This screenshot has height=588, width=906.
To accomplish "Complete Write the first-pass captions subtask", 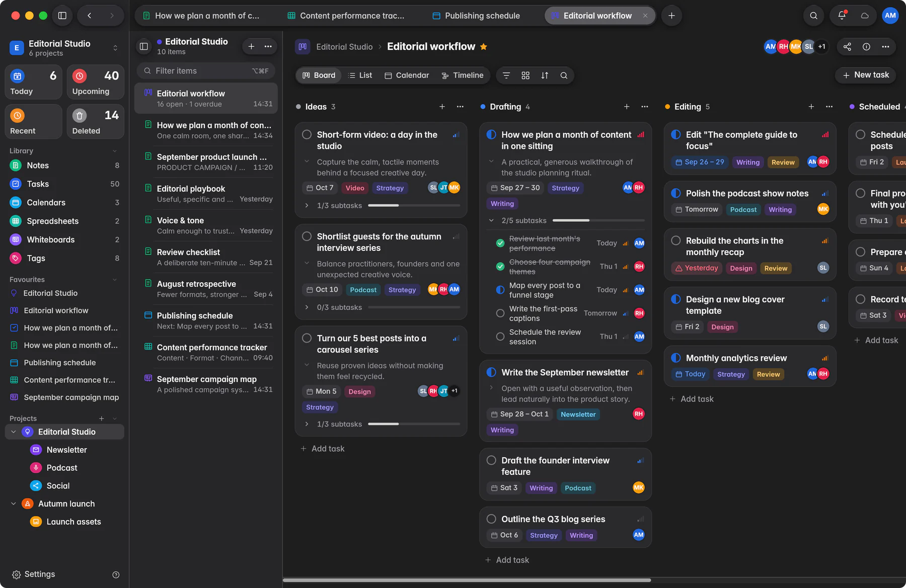I will (500, 313).
